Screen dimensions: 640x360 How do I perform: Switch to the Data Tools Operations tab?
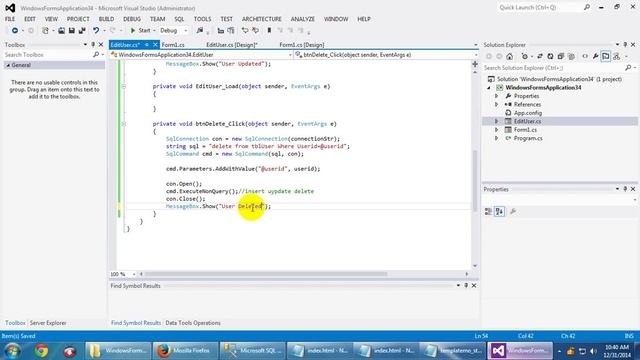193,323
